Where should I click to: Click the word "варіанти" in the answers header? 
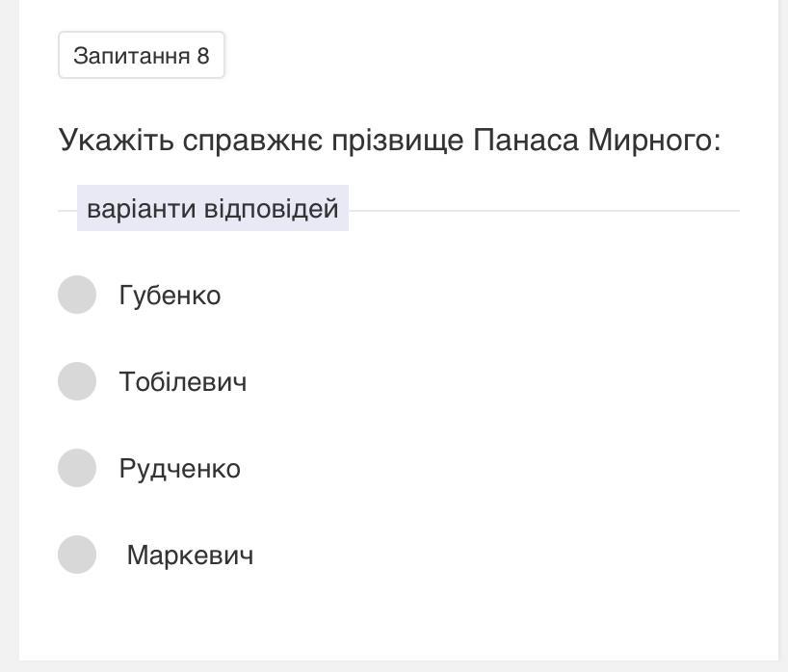(x=141, y=209)
